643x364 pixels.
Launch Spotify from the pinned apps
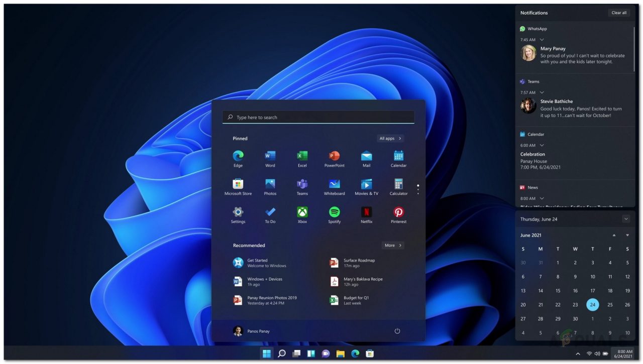coord(334,211)
